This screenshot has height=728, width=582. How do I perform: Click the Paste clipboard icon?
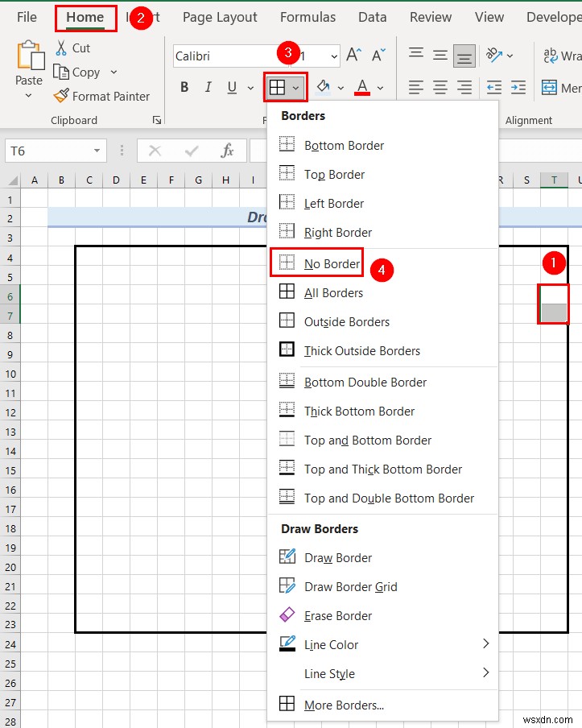30,56
